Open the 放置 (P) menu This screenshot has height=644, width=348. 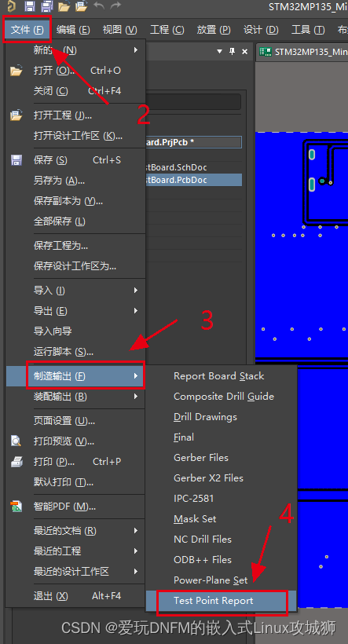[214, 30]
